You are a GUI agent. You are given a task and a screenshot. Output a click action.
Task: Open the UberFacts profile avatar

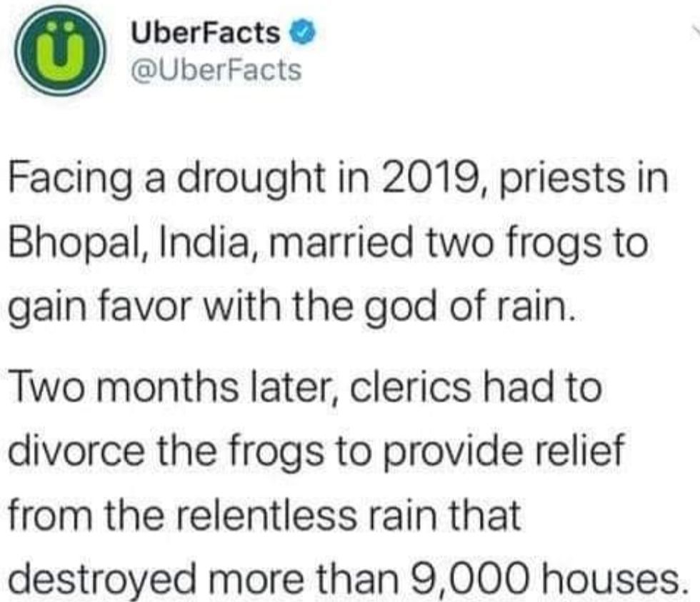click(x=59, y=50)
